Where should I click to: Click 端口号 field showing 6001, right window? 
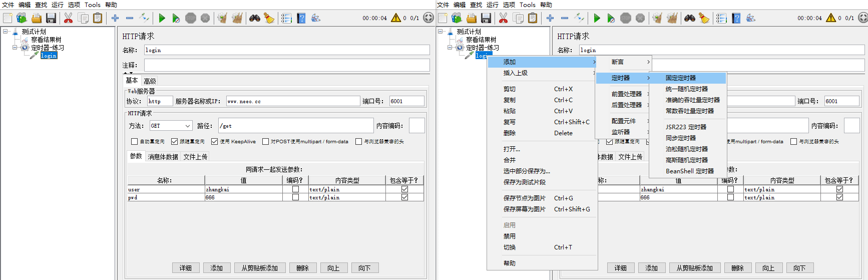[x=841, y=101]
